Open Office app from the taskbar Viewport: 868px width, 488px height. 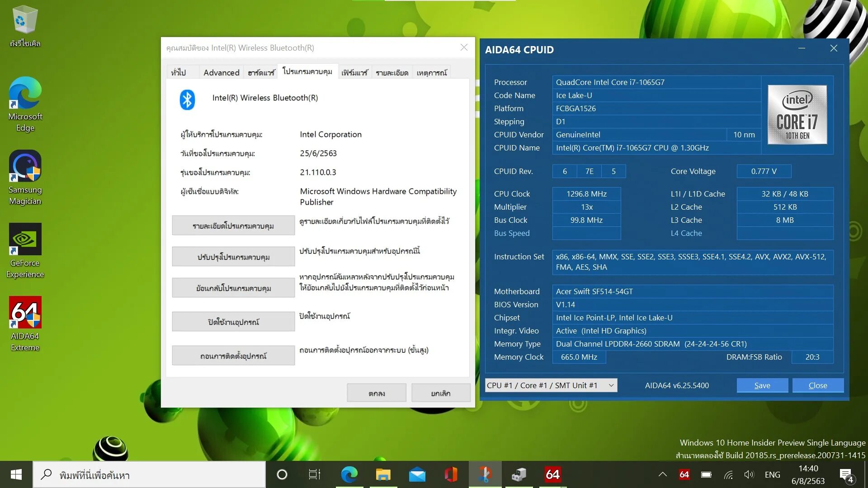[451, 474]
